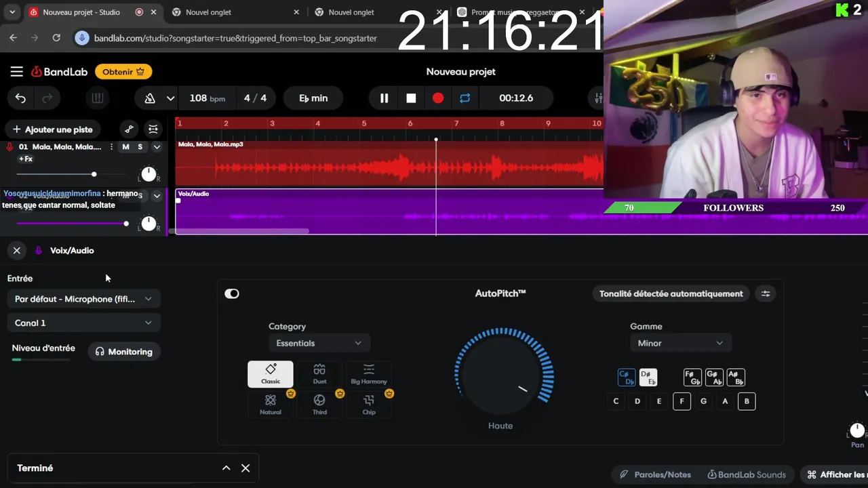Click track 01 pan knob
This screenshot has width=868, height=488.
tap(149, 174)
